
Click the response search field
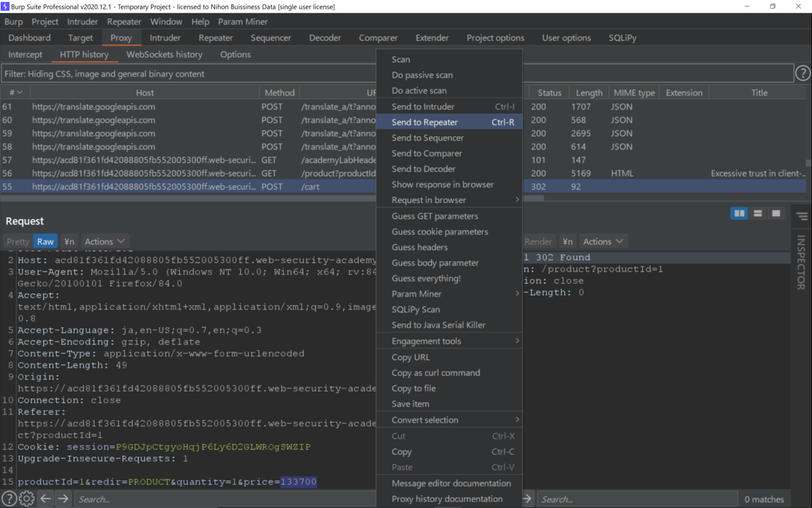point(636,499)
